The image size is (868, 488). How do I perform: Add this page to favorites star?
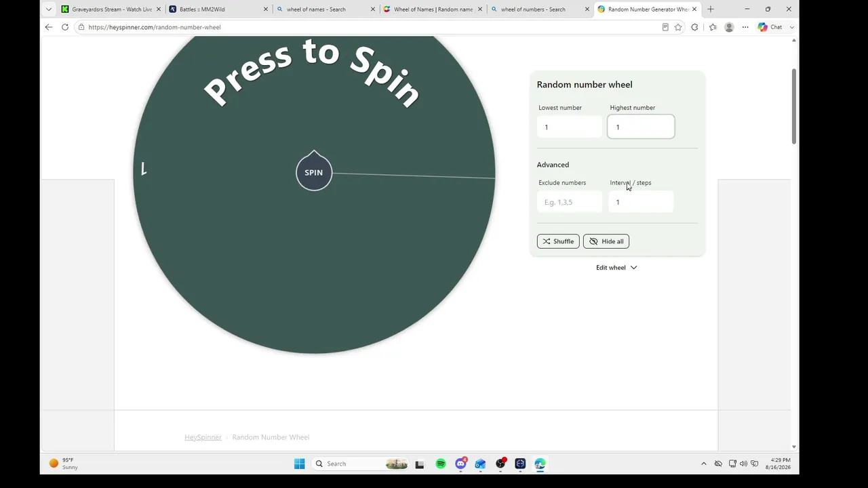(x=678, y=27)
